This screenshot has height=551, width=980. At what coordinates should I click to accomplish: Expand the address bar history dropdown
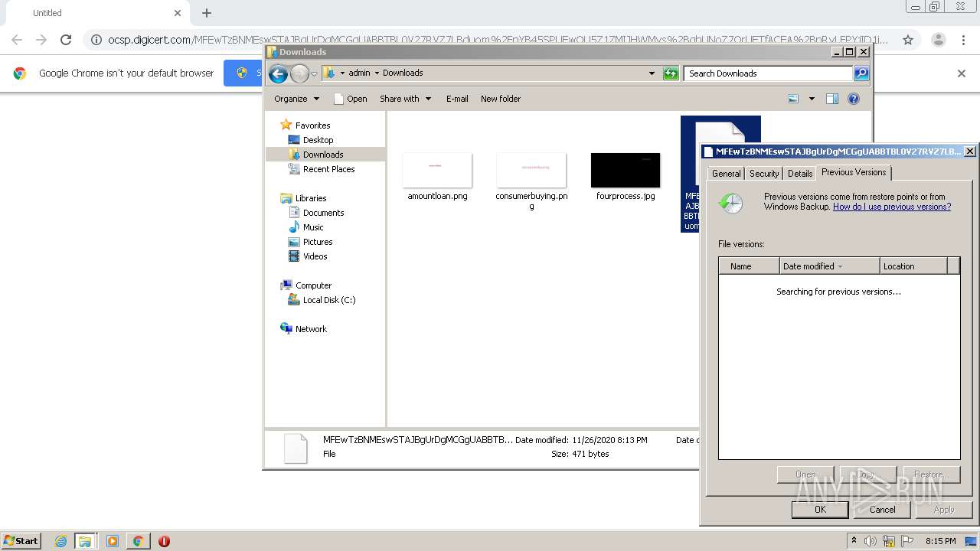(652, 73)
